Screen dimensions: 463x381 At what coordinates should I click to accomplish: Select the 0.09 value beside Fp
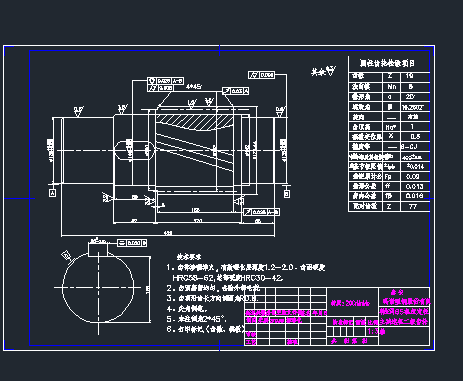coord(413,176)
